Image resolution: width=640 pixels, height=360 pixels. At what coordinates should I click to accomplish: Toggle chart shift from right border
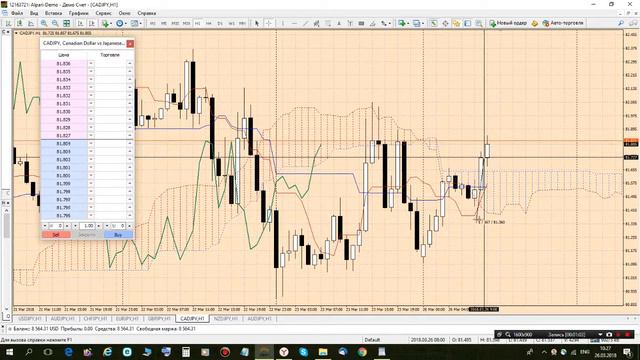point(91,23)
